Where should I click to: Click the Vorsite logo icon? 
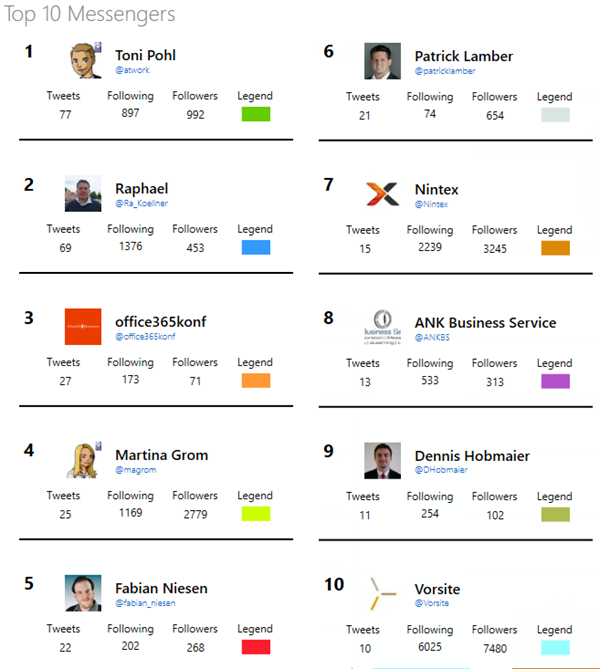pos(382,593)
